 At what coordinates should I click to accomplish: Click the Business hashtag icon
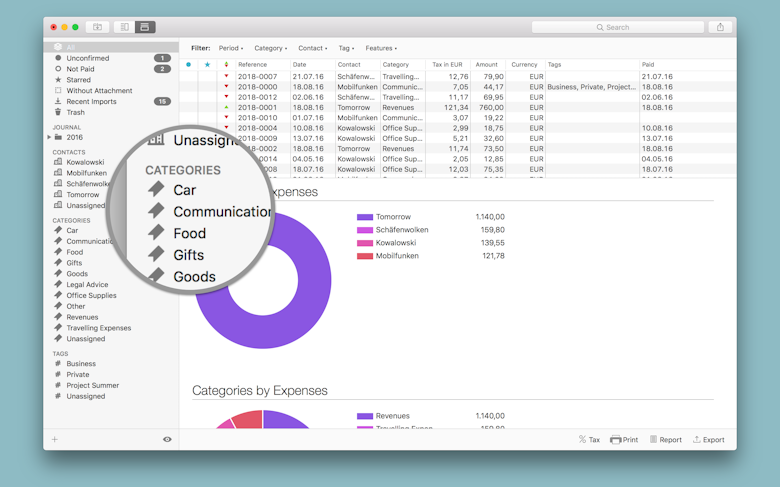(58, 364)
